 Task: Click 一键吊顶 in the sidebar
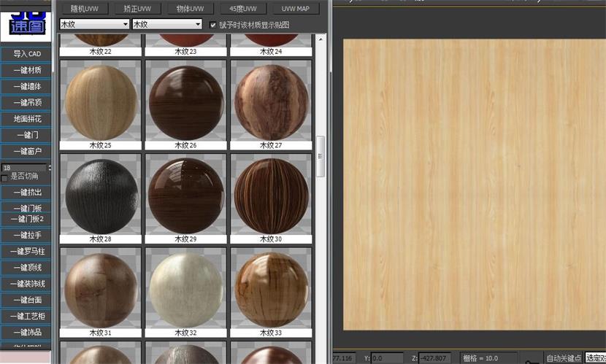(26, 103)
